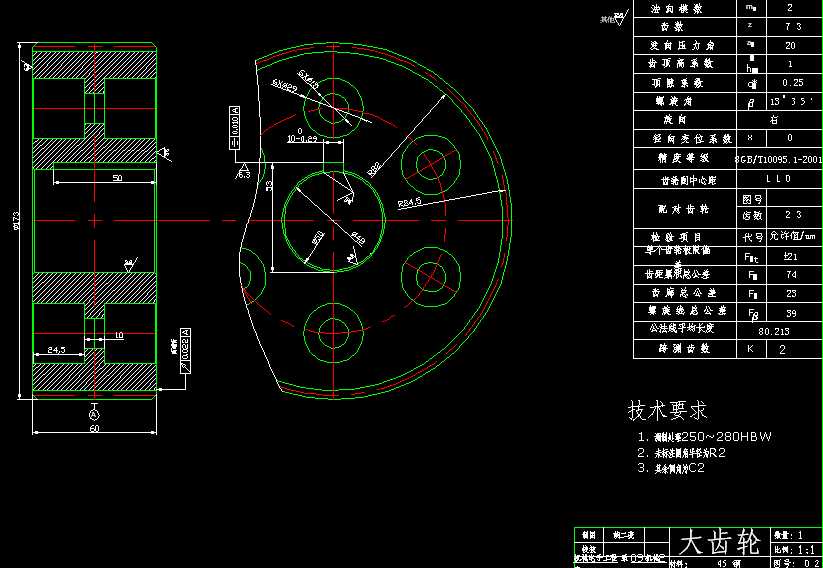Click the ø49 bore dimension text
This screenshot has width=823, height=568.
point(358,238)
